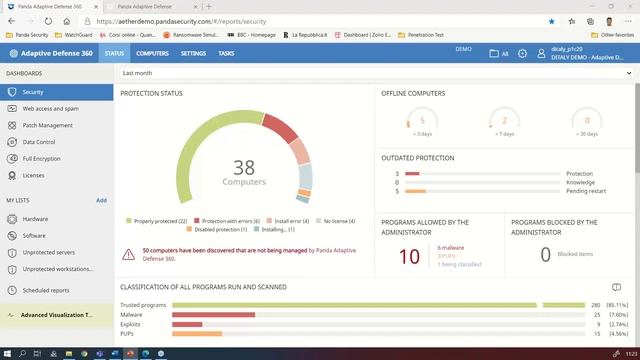
Task: Click the browser back arrow
Action: pos(11,21)
